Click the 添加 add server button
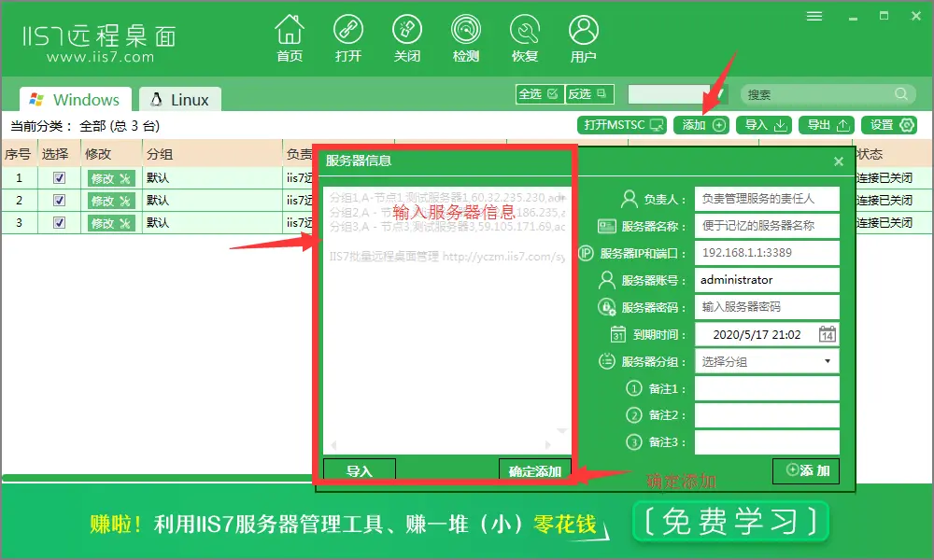The width and height of the screenshot is (934, 560). pyautogui.click(x=701, y=125)
